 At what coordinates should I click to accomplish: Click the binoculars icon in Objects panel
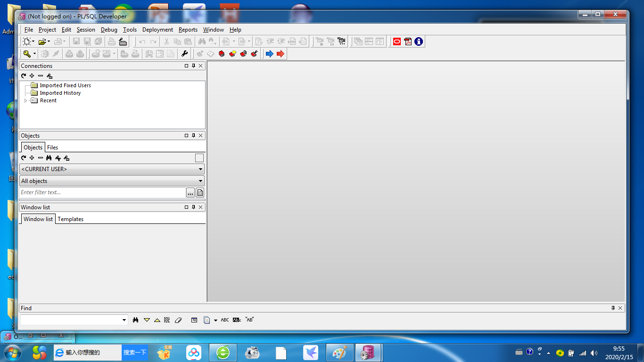[49, 158]
